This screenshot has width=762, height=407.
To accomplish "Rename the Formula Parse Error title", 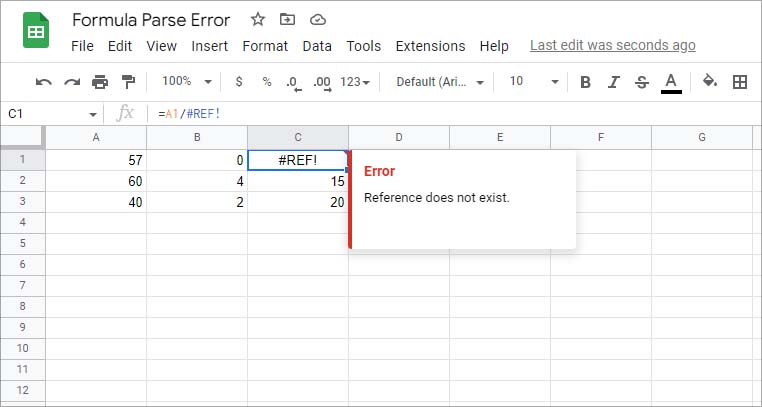I will [x=151, y=20].
